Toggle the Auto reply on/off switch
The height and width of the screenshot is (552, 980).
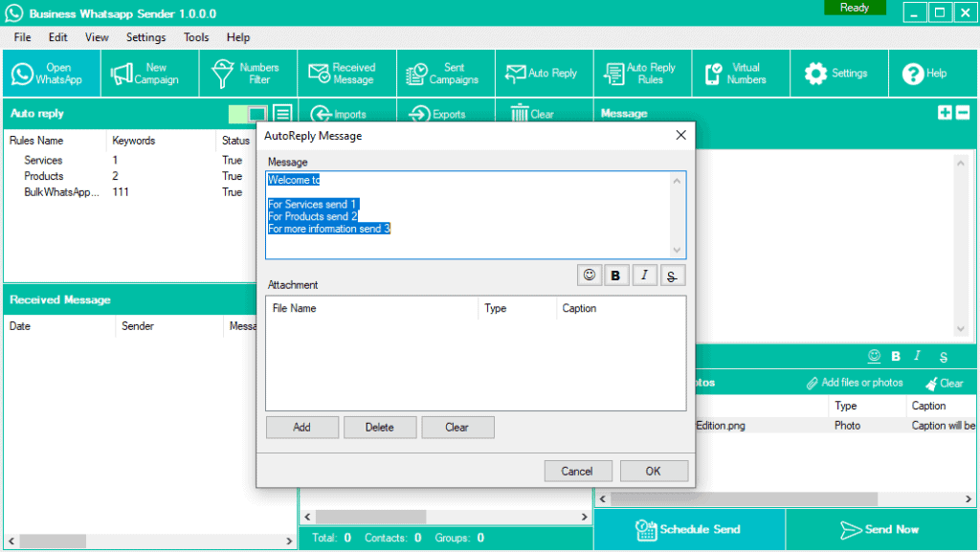point(247,114)
